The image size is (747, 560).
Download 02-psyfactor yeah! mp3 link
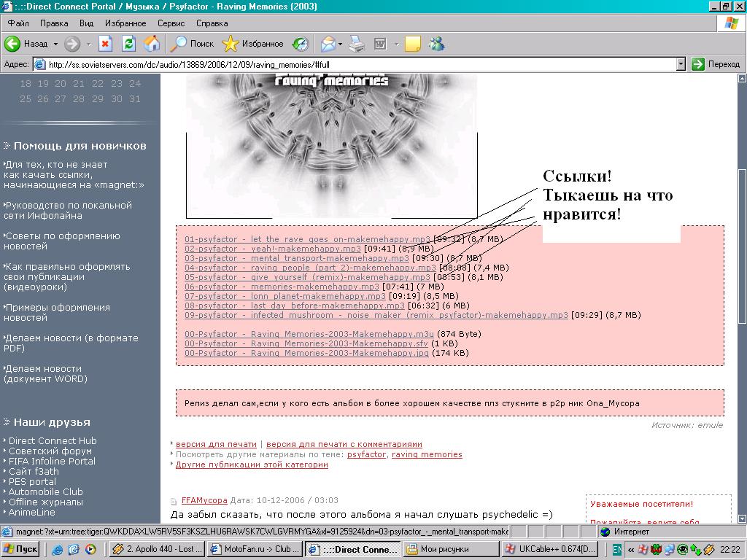tap(273, 249)
